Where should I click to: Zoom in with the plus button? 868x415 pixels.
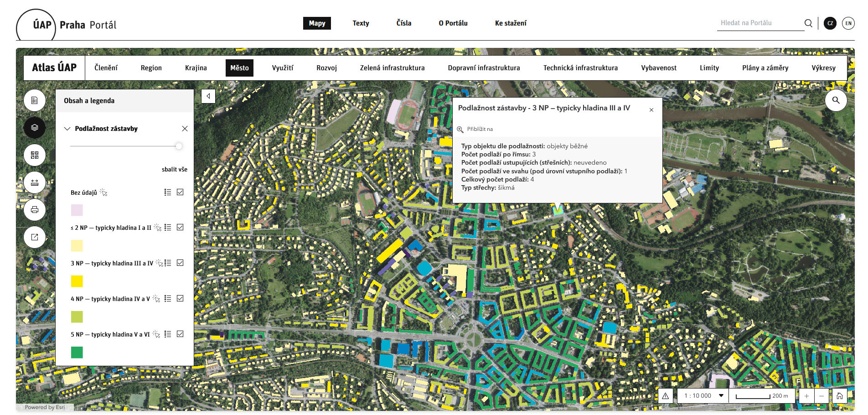click(806, 396)
